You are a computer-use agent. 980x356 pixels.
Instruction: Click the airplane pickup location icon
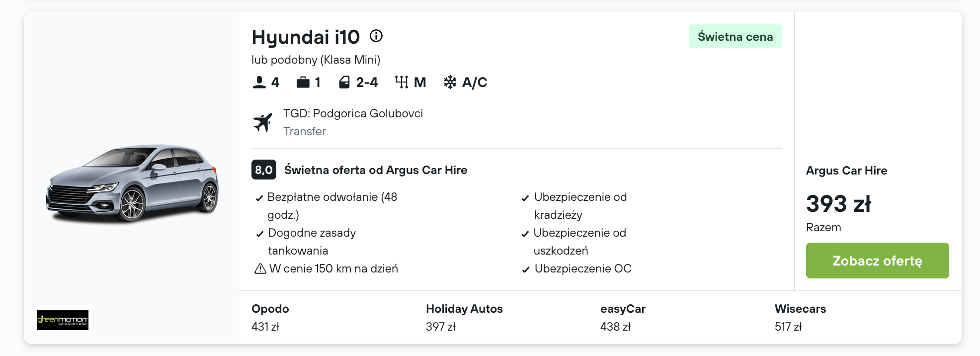point(263,122)
